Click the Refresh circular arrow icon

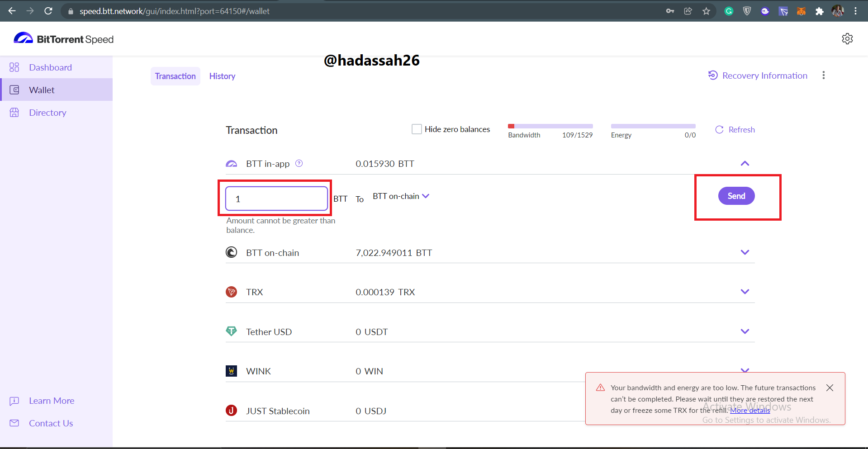[x=719, y=130]
